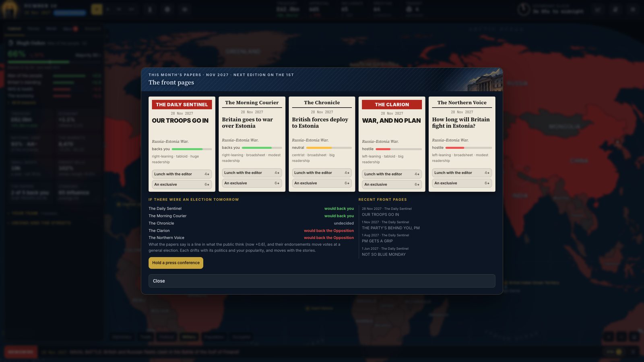This screenshot has width=644, height=362.
Task: Select Lunch with the editor for The Chronicle
Action: 322,173
